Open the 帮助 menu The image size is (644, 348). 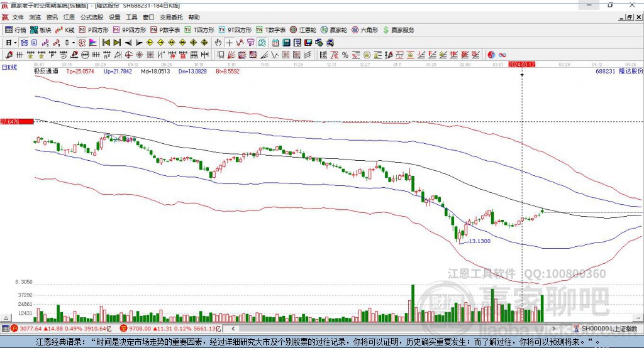(x=194, y=17)
